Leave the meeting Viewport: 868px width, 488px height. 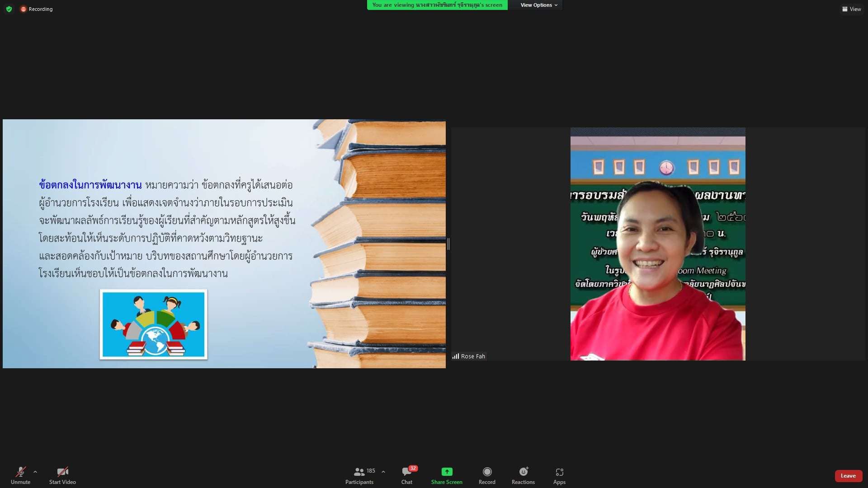tap(848, 476)
